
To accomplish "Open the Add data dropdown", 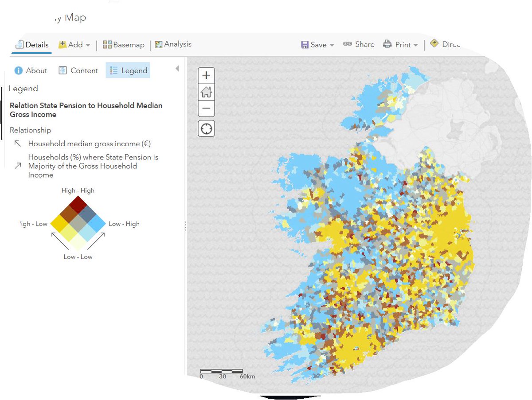I will 89,44.
